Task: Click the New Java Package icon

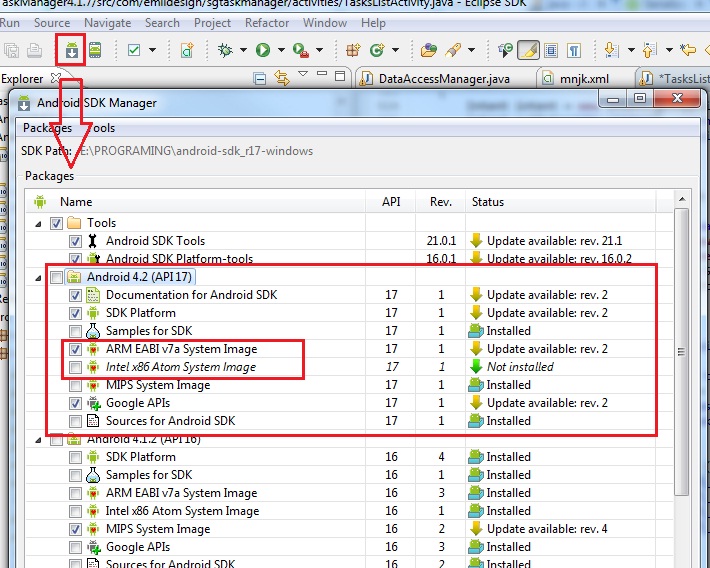Action: [353, 50]
